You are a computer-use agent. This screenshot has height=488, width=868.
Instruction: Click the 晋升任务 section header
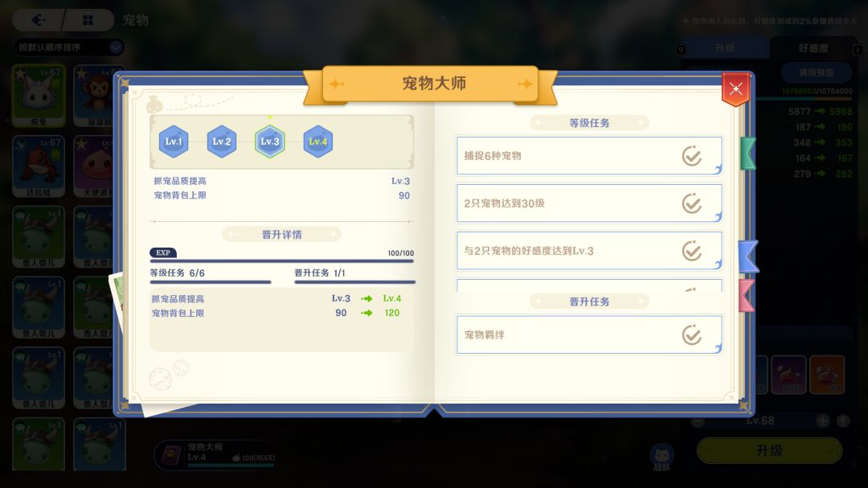(589, 301)
